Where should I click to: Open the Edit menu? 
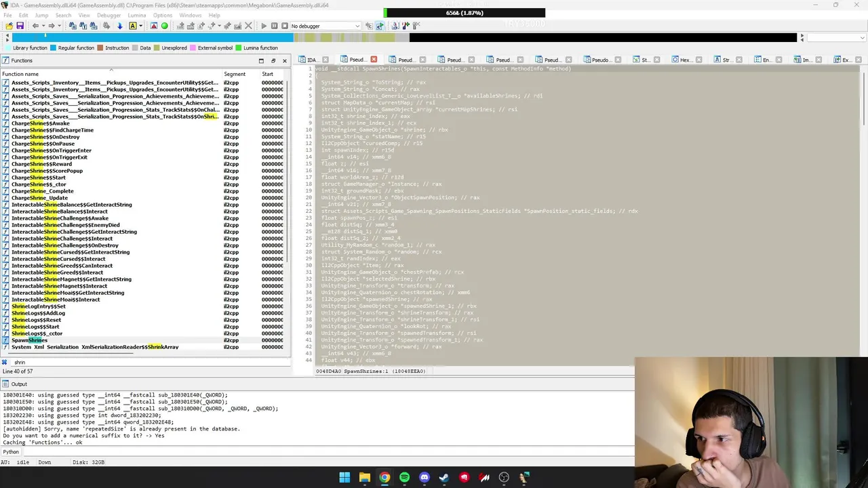[24, 15]
